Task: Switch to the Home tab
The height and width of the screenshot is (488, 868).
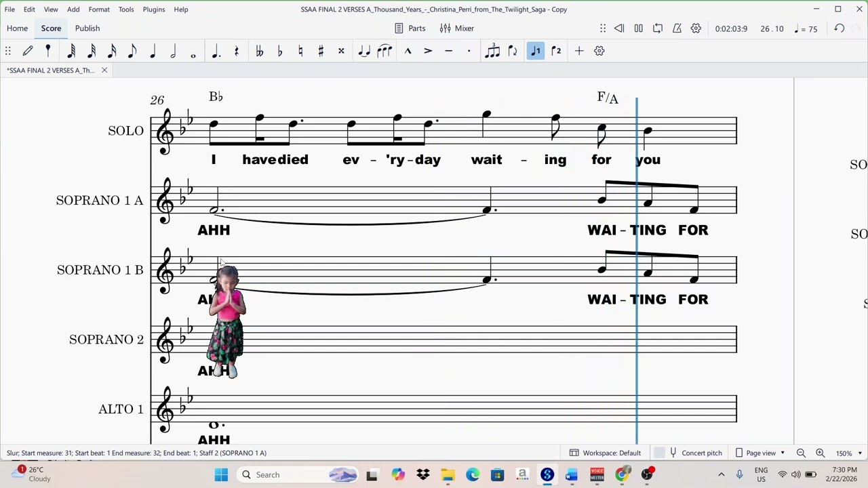Action: click(x=18, y=28)
